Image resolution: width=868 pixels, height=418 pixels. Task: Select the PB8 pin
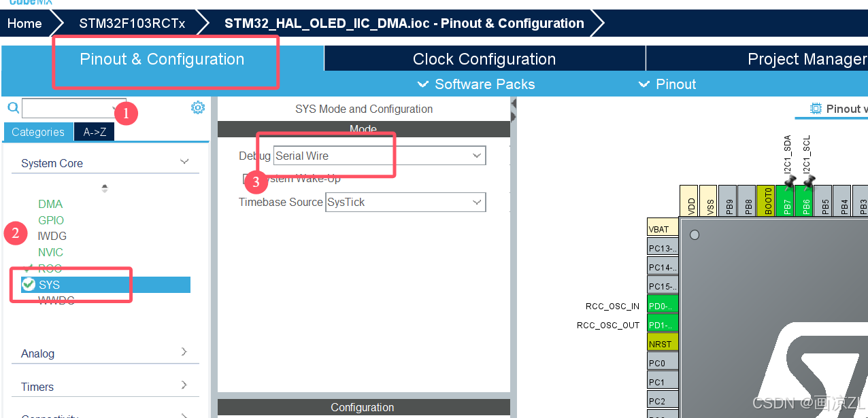748,202
